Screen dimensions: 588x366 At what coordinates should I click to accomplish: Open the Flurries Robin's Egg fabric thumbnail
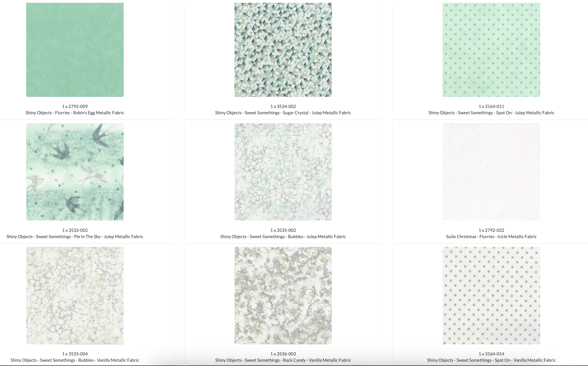pos(75,50)
